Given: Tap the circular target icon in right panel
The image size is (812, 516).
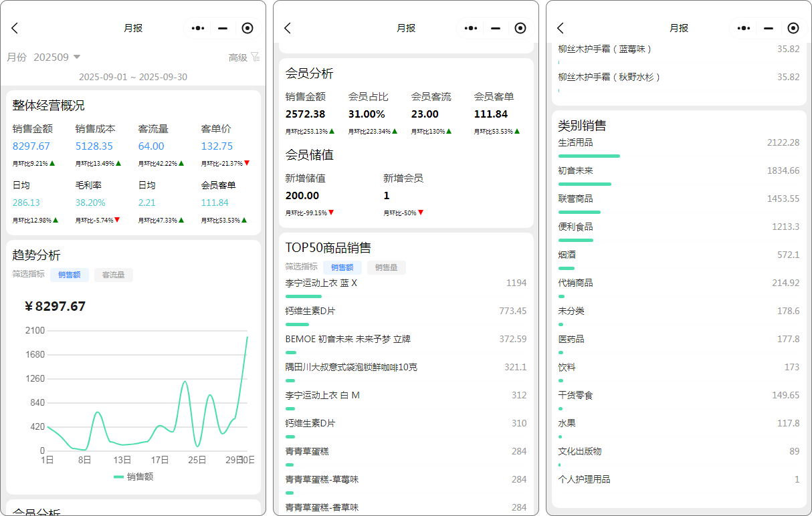Looking at the screenshot, I should (x=793, y=28).
